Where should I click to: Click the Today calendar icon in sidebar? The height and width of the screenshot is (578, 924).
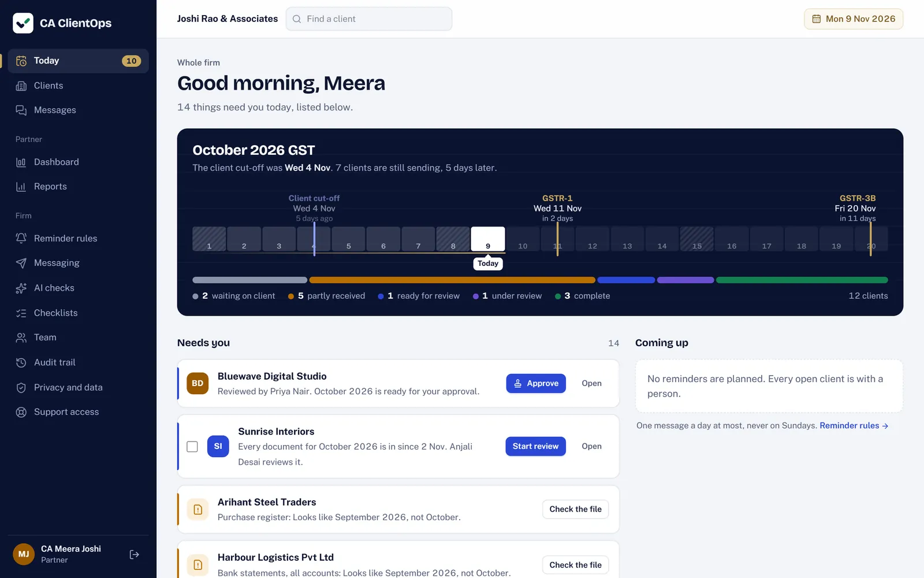coord(21,61)
